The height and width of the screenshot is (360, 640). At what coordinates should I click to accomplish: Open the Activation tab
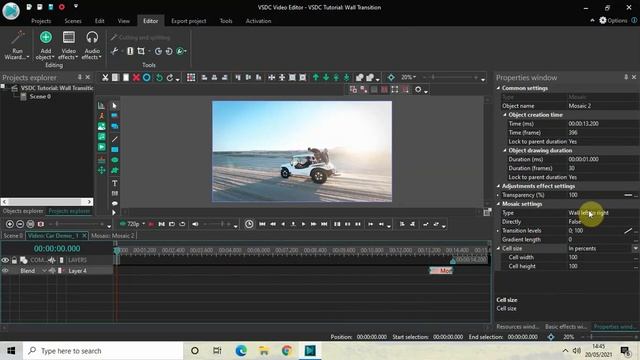point(258,21)
